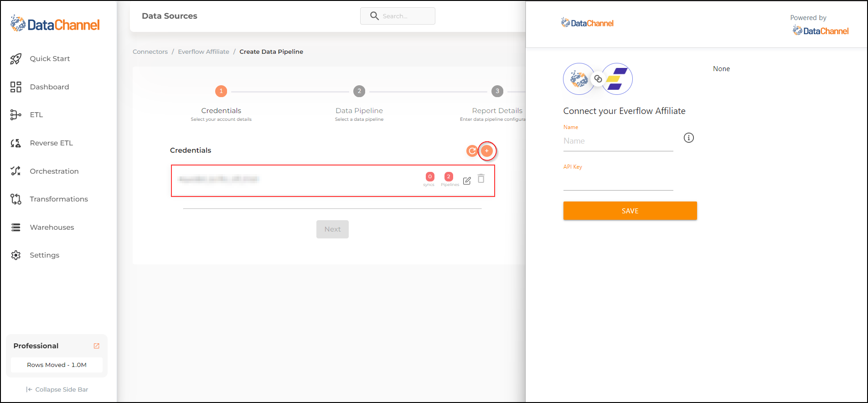This screenshot has width=868, height=403.
Task: Click the None text in panel
Action: coord(721,69)
